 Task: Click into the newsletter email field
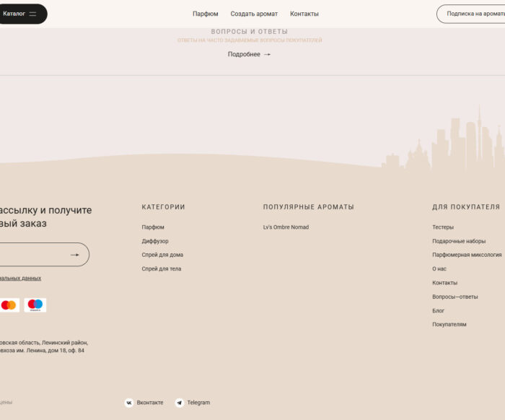pyautogui.click(x=29, y=255)
